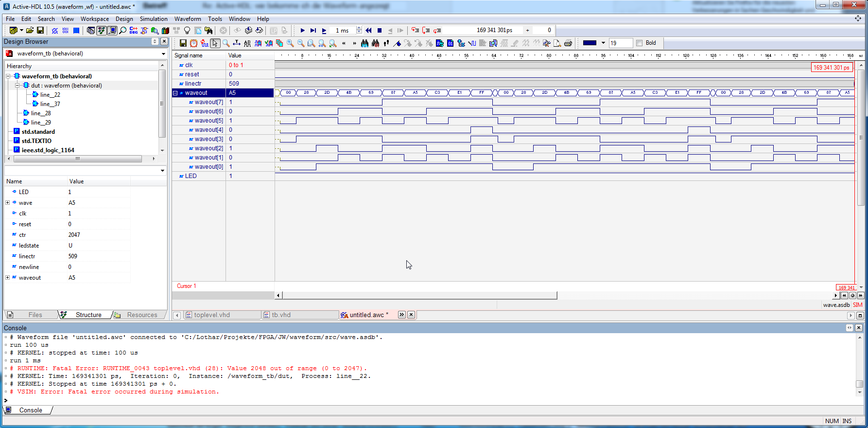Close the Design Browser panel

(164, 42)
